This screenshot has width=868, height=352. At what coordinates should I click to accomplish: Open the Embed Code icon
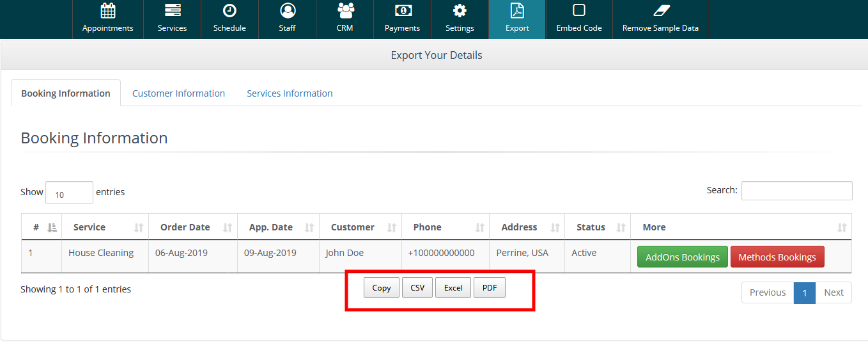click(579, 10)
